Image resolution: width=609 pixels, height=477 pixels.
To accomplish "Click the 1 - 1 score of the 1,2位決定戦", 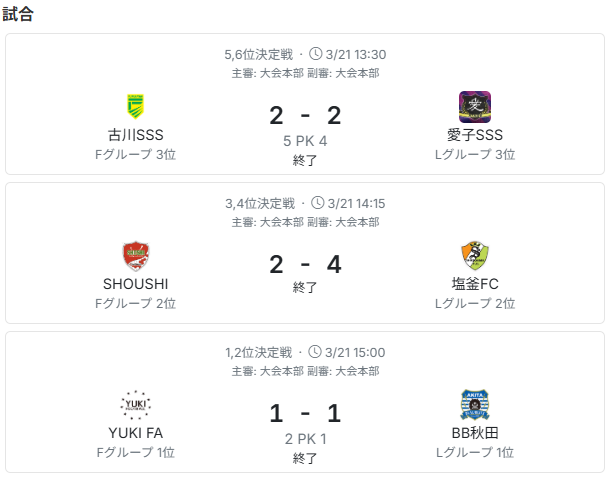I will tap(305, 414).
